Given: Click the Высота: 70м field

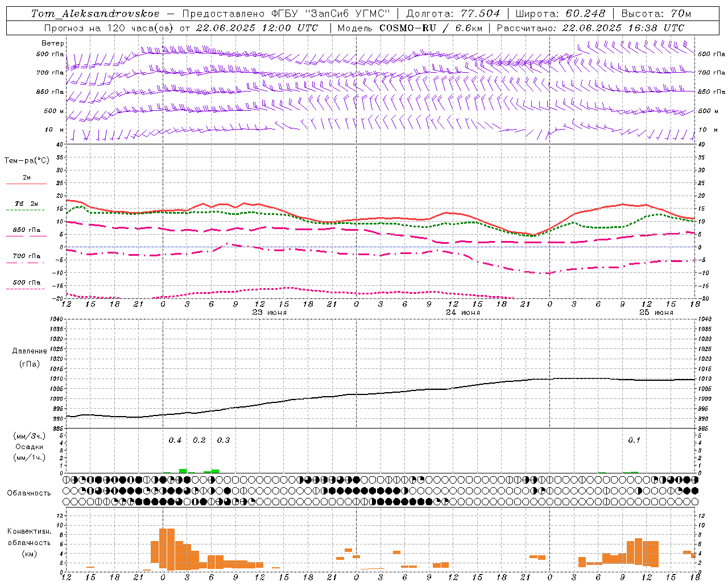Looking at the screenshot, I should tap(656, 14).
